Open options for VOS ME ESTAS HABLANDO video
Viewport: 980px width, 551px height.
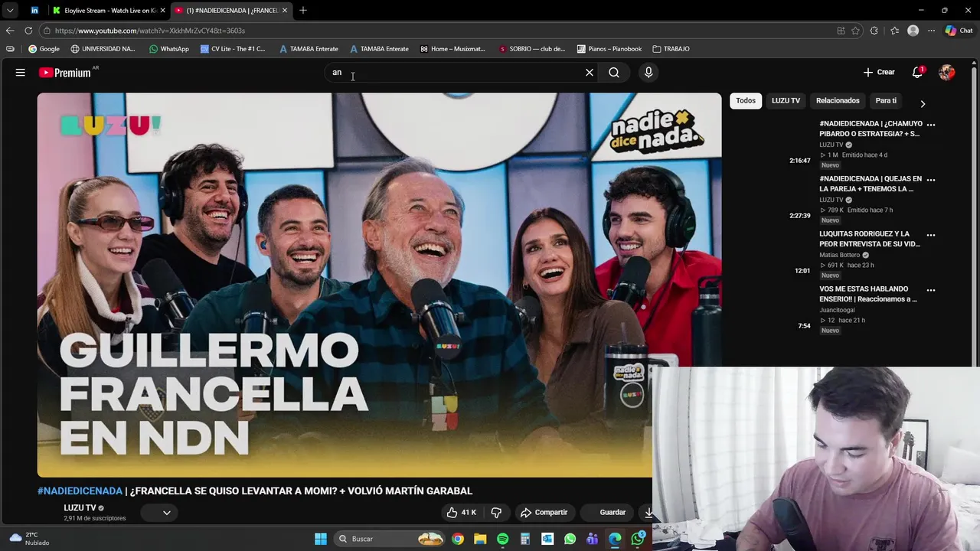point(931,290)
